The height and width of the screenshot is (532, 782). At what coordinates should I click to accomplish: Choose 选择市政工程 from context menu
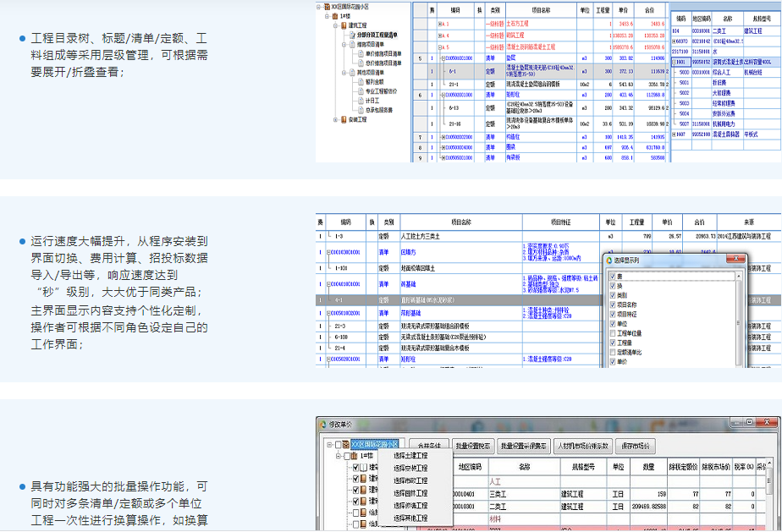pos(410,480)
